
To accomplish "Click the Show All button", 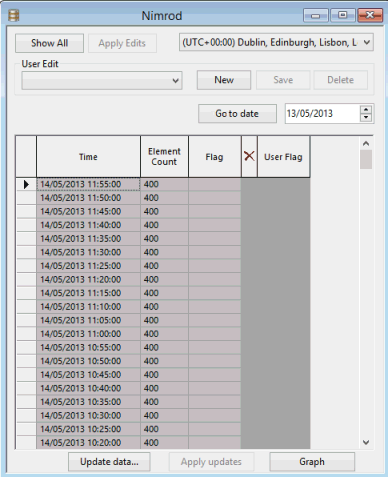I will pos(49,43).
